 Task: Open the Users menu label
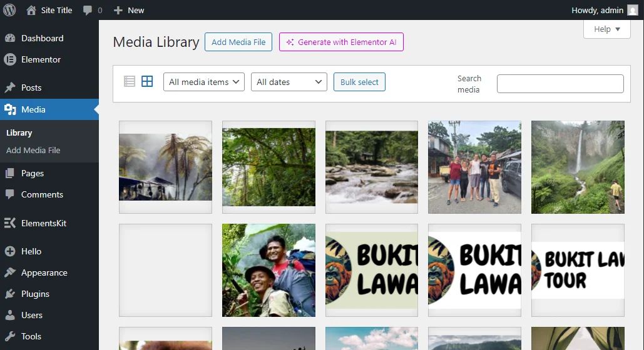pyautogui.click(x=32, y=315)
